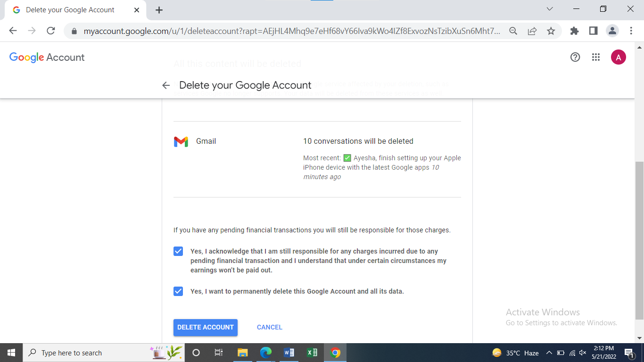
Task: Open Cortana circle icon on taskbar
Action: [196, 353]
